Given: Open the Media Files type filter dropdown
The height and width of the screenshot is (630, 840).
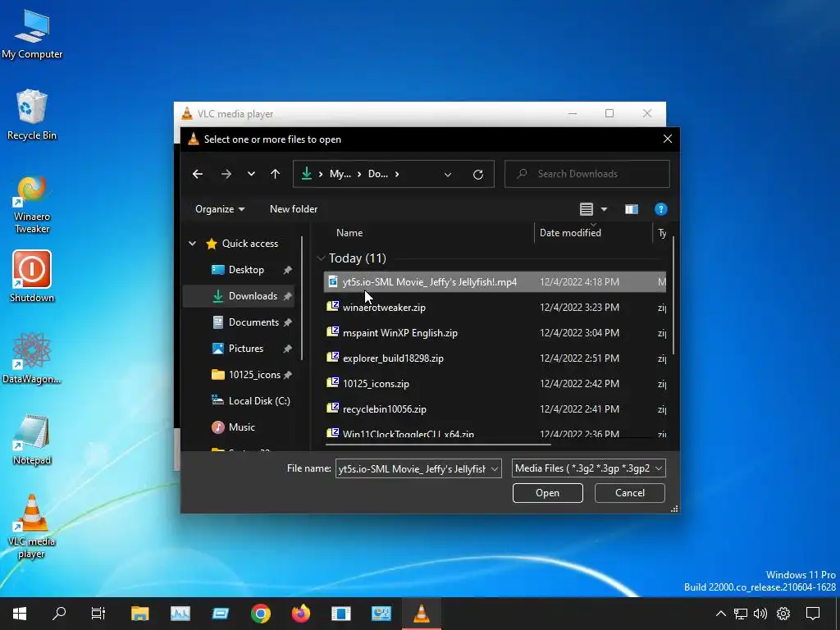Looking at the screenshot, I should 589,468.
